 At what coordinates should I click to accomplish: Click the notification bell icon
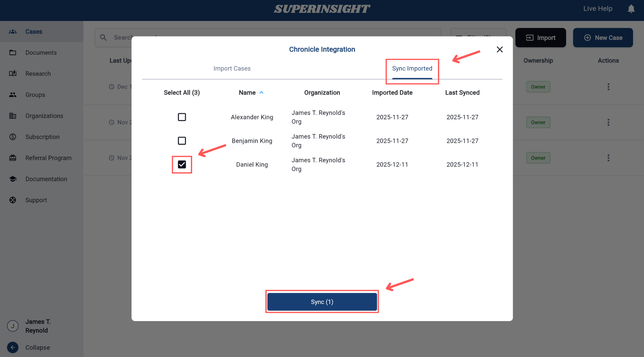(631, 8)
